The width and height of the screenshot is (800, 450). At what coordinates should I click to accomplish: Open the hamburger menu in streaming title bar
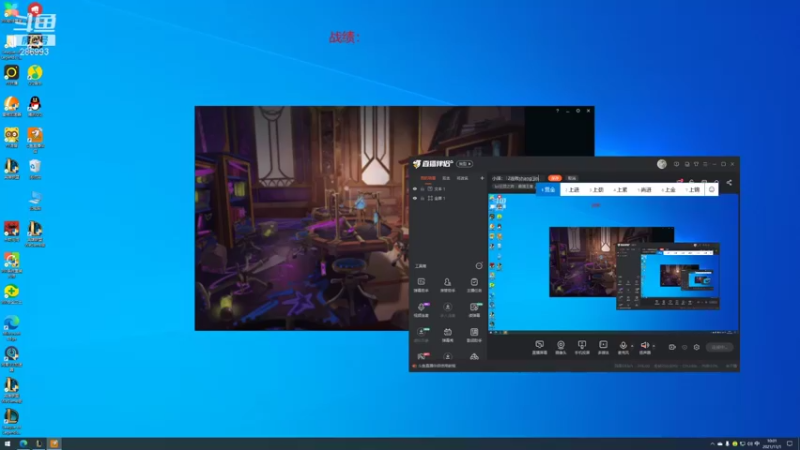click(x=705, y=164)
